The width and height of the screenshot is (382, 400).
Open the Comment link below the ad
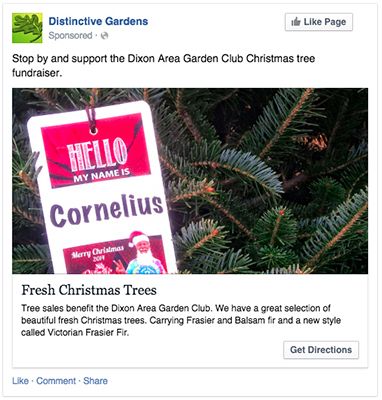point(56,381)
